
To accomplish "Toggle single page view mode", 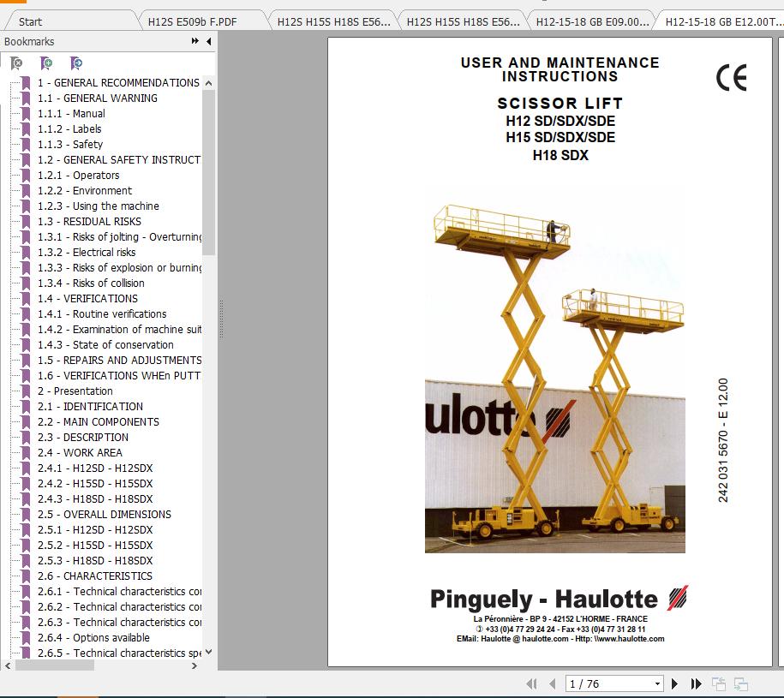I will point(719,683).
